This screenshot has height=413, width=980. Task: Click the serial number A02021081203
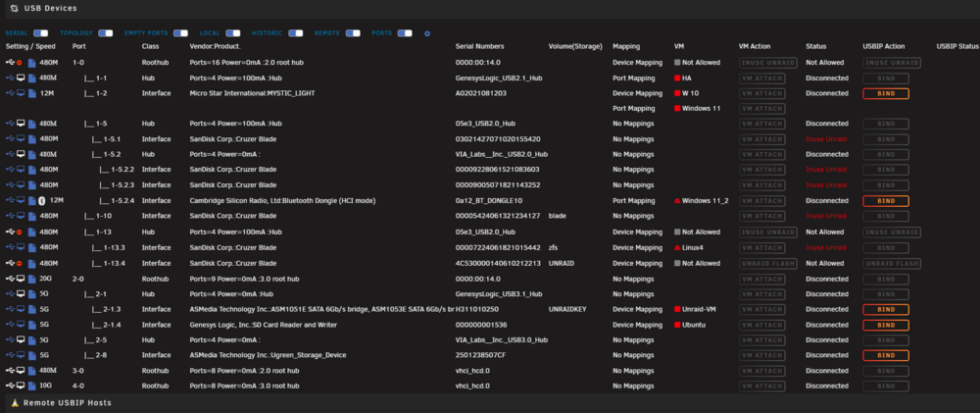click(481, 93)
